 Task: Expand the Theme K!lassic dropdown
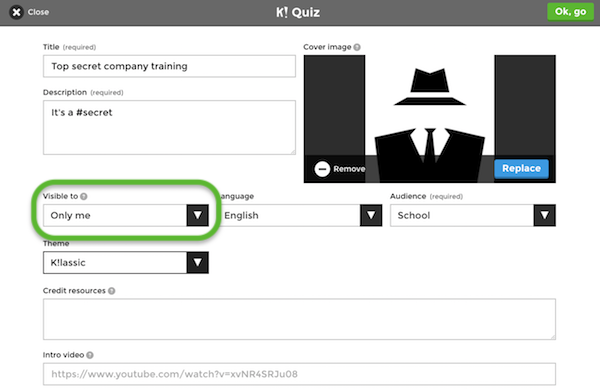click(126, 263)
